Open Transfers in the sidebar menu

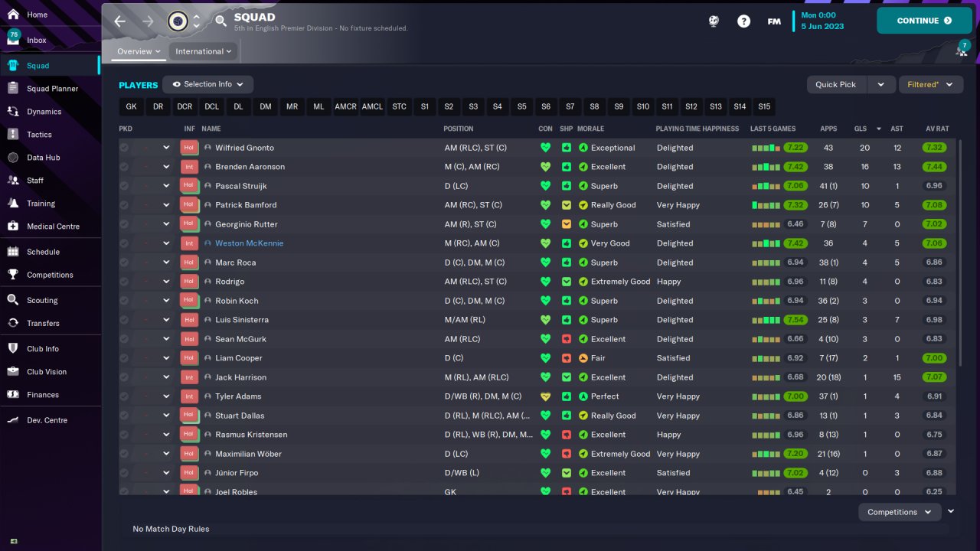[x=50, y=323]
